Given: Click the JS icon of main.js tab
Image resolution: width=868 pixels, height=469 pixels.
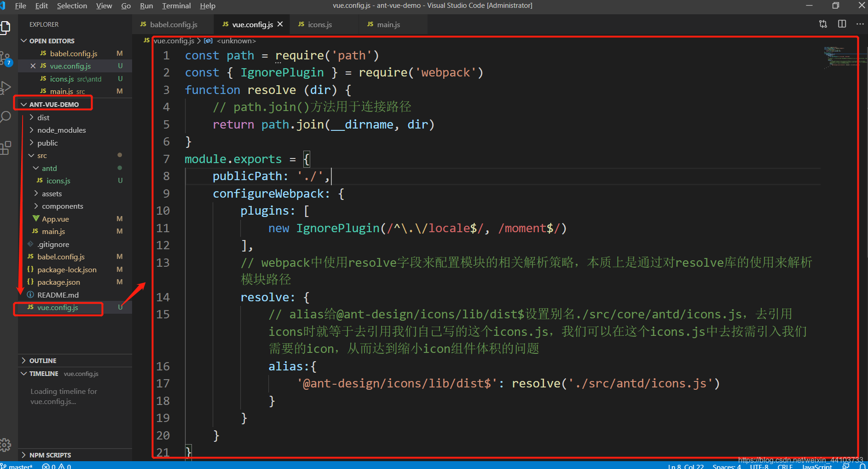Looking at the screenshot, I should click(x=370, y=24).
